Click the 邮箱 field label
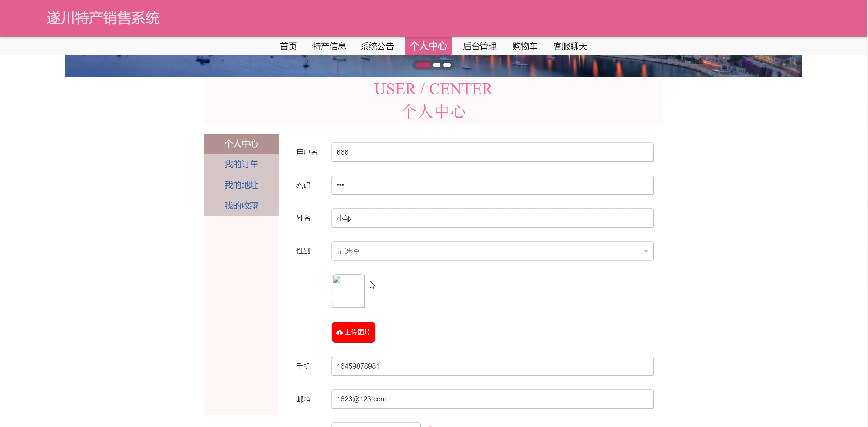The width and height of the screenshot is (868, 427). coord(303,399)
